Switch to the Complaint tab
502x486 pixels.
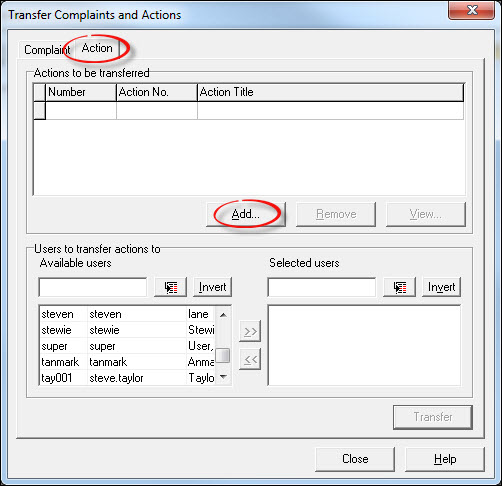[47, 50]
